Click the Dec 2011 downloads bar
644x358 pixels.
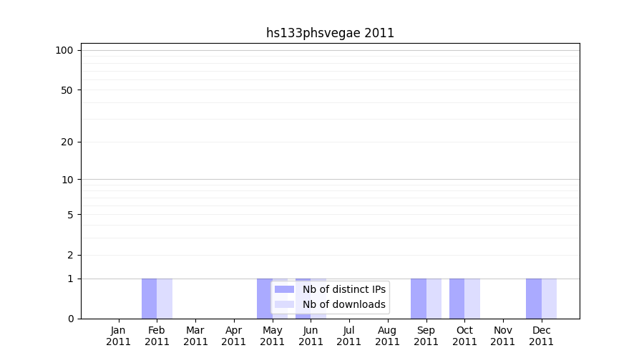[549, 299]
